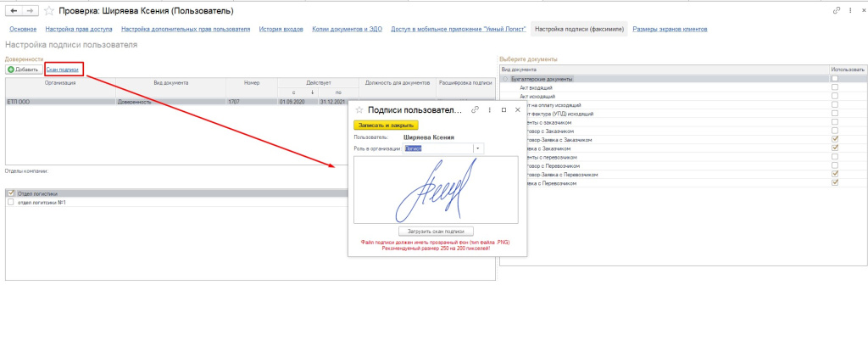Switch to the Основное tab
This screenshot has height=363, width=868.
(23, 29)
